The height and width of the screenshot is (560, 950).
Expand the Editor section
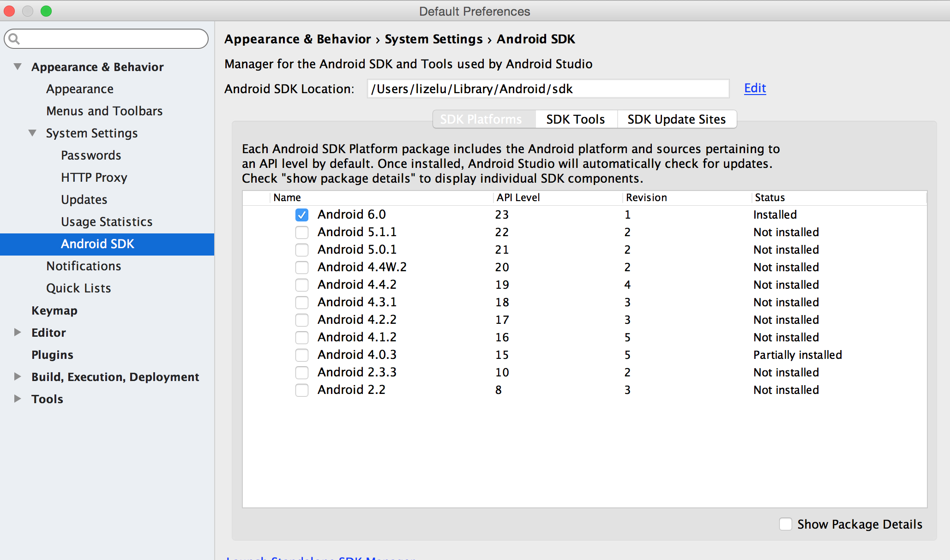point(18,332)
